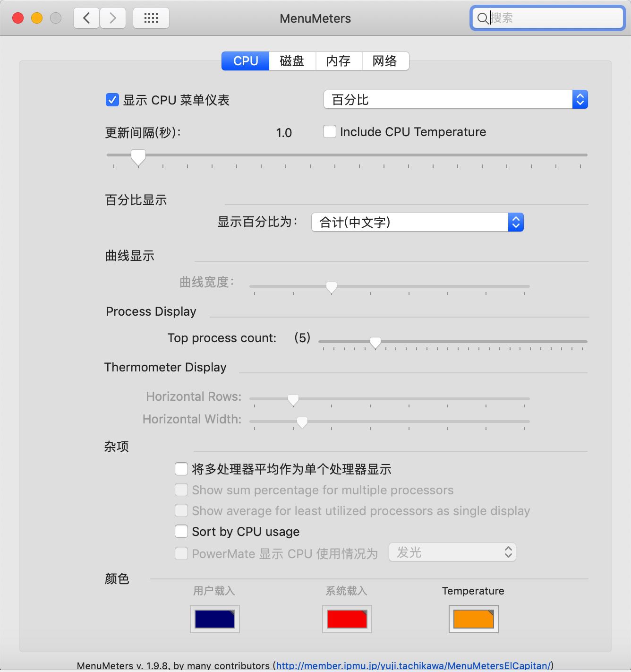Image resolution: width=631 pixels, height=672 pixels.
Task: Click the update interval slider thumb
Action: coord(138,156)
